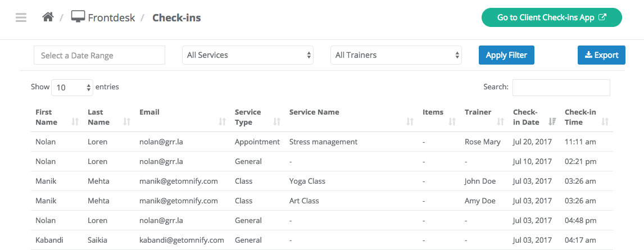
Task: Click the Export button
Action: tap(601, 55)
